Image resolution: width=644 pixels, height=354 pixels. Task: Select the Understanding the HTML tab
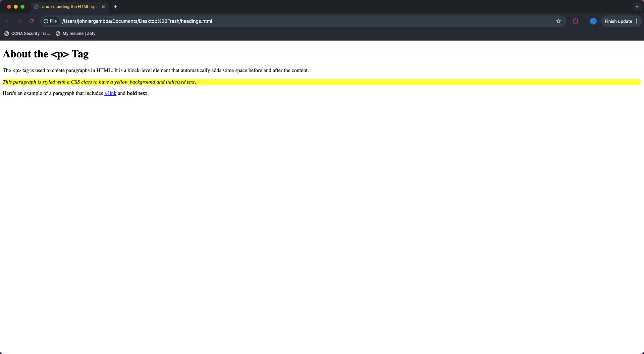tap(69, 7)
